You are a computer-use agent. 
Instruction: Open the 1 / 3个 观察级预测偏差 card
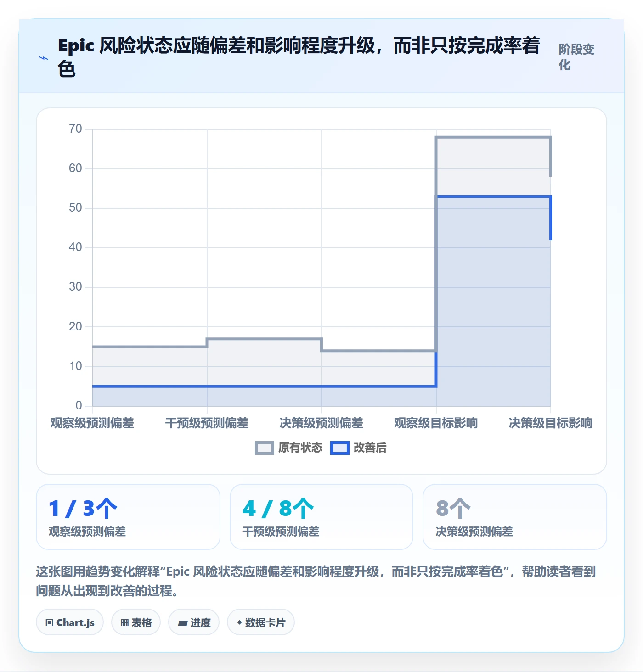(x=128, y=517)
